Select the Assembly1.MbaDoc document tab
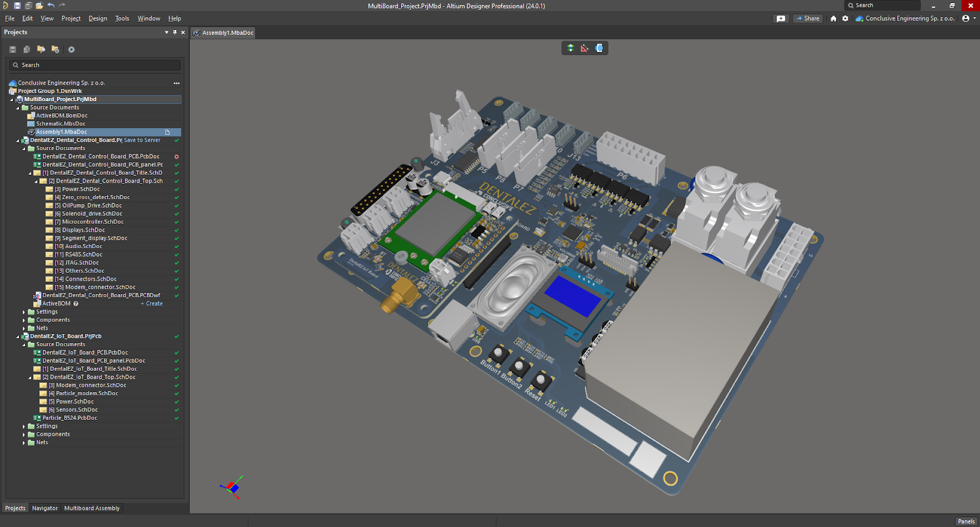This screenshot has height=527, width=980. 223,33
